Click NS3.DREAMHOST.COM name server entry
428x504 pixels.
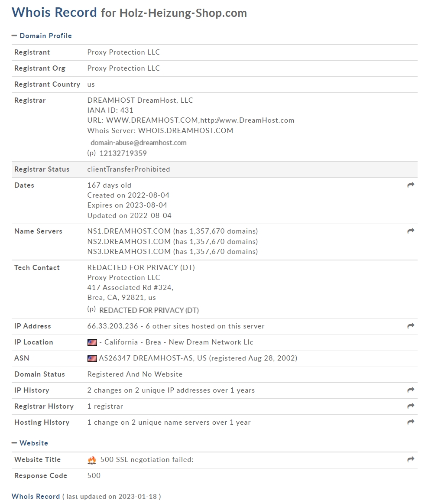tap(129, 251)
